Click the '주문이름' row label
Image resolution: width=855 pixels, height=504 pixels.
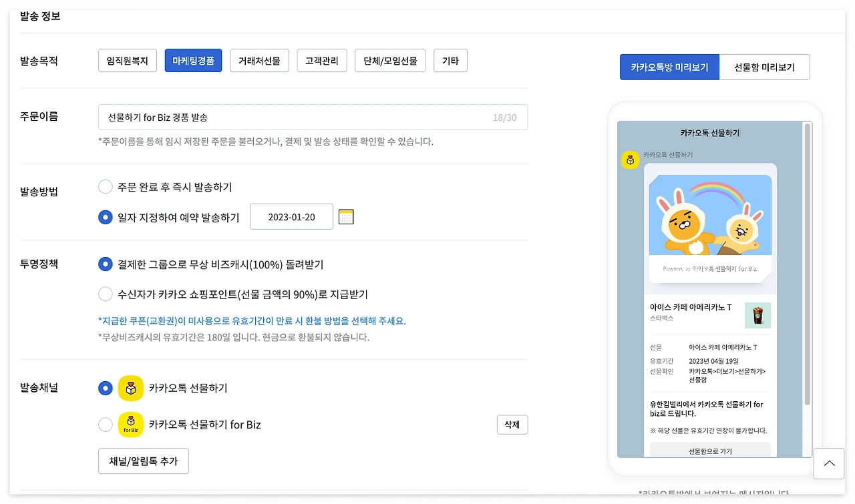39,116
